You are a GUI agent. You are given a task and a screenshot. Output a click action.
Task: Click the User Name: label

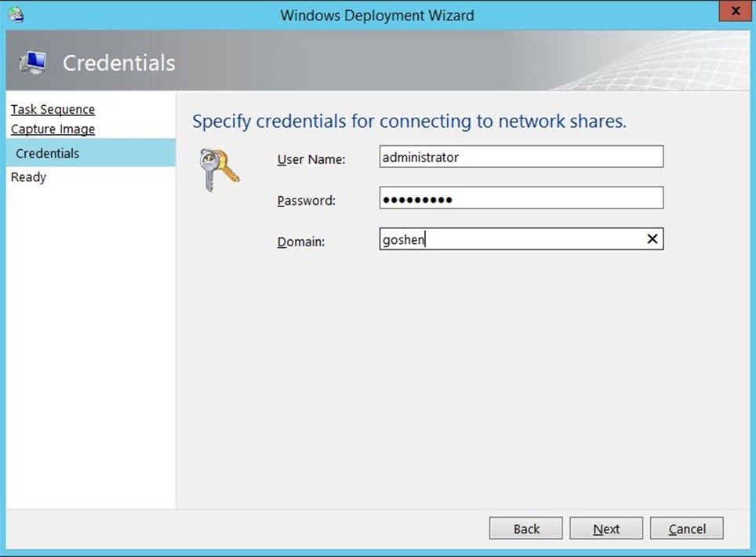click(311, 159)
